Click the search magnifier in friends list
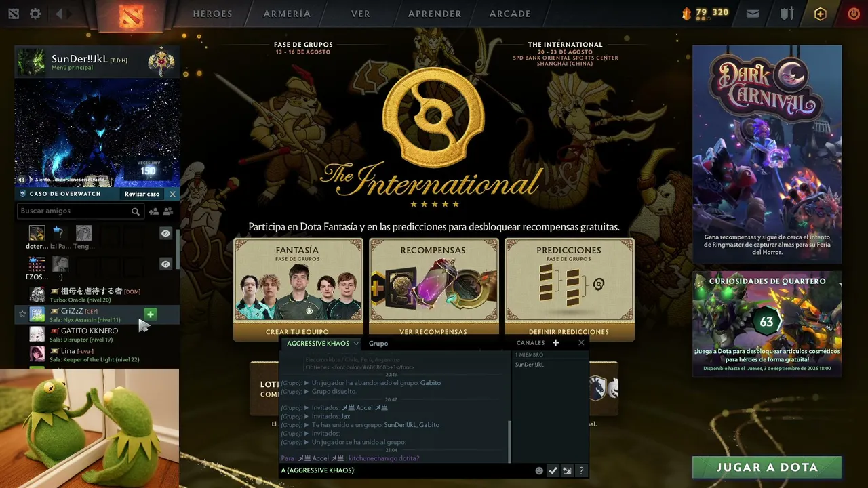 click(136, 211)
